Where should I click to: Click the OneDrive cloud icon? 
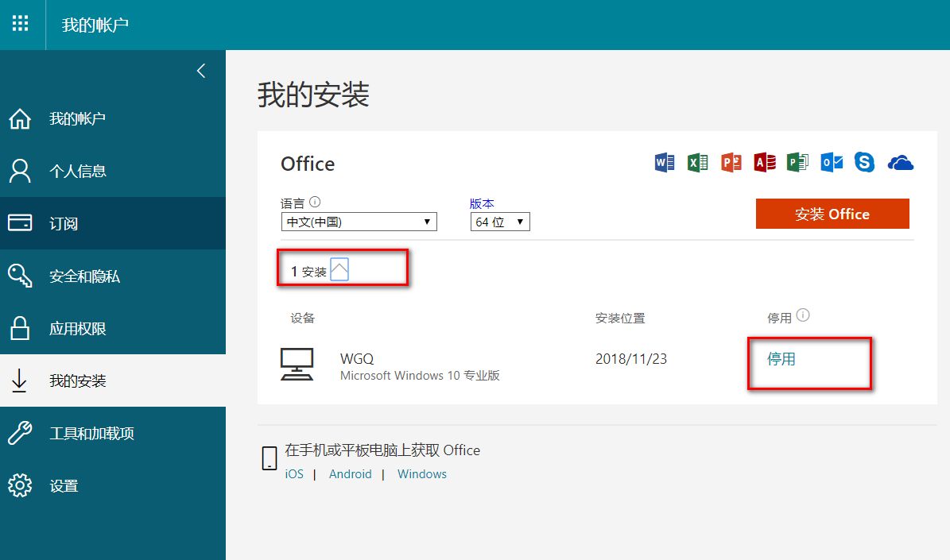click(x=901, y=163)
